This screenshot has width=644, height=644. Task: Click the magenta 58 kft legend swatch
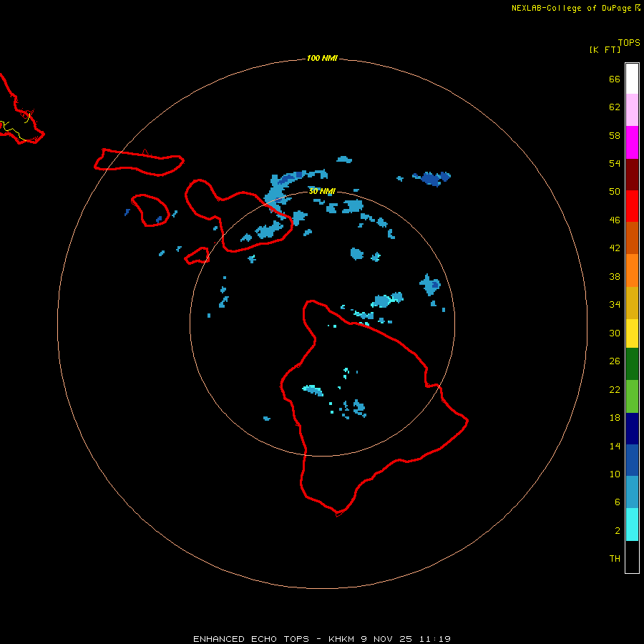point(632,142)
